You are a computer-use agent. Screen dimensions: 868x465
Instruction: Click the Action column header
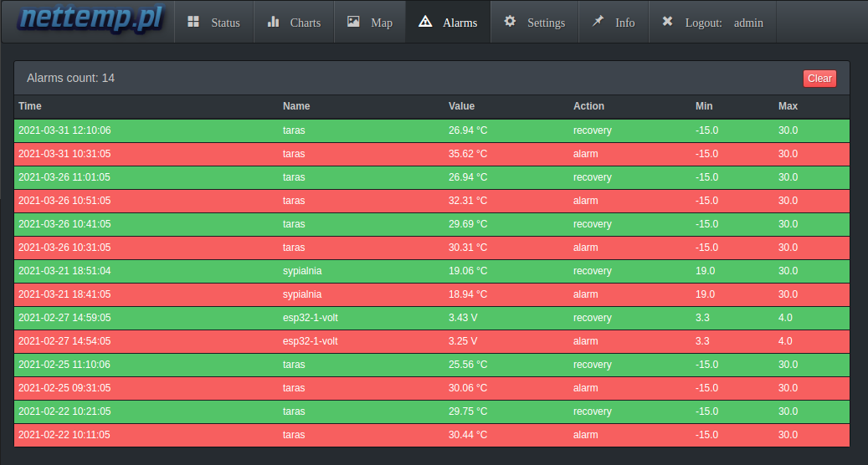(588, 106)
